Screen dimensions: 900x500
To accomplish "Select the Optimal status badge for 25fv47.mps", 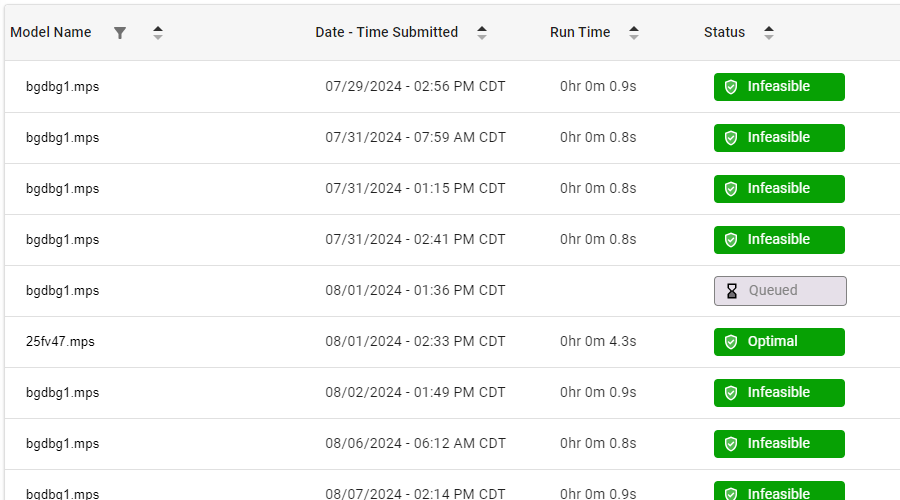I will click(779, 342).
